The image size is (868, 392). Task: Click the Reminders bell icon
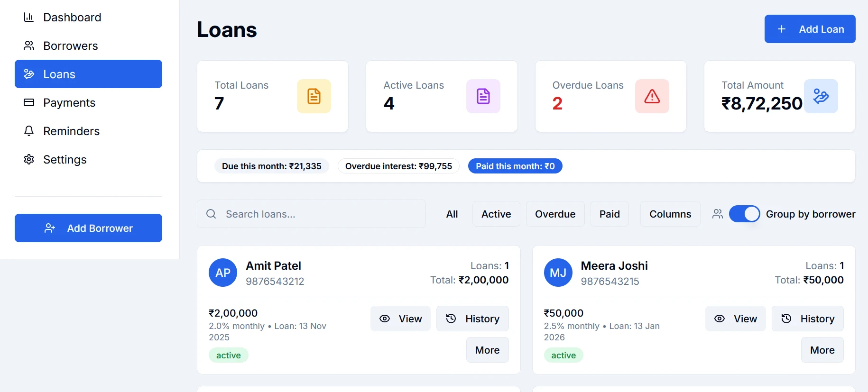[x=29, y=131]
